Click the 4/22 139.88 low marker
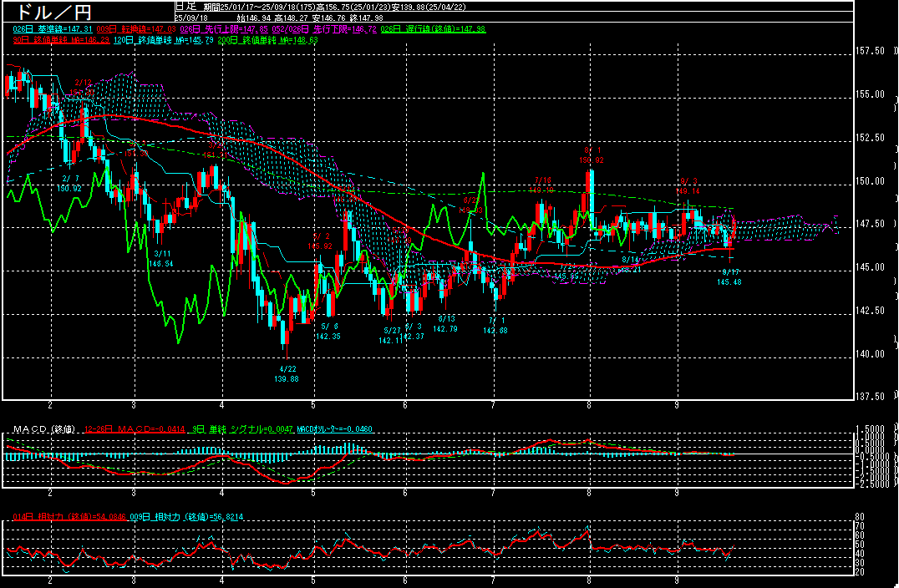The image size is (899, 588). 287,373
